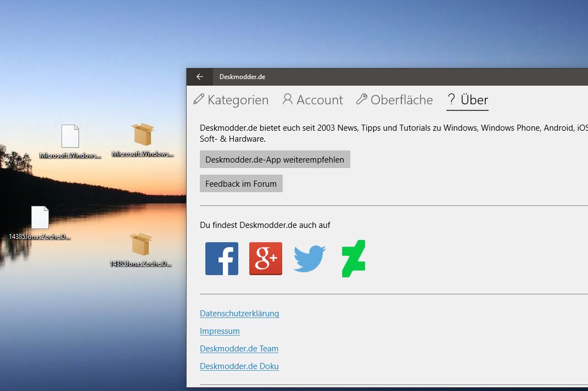Click the 'Deskmodder.de bietet euch seit 2003' description text

click(394, 133)
